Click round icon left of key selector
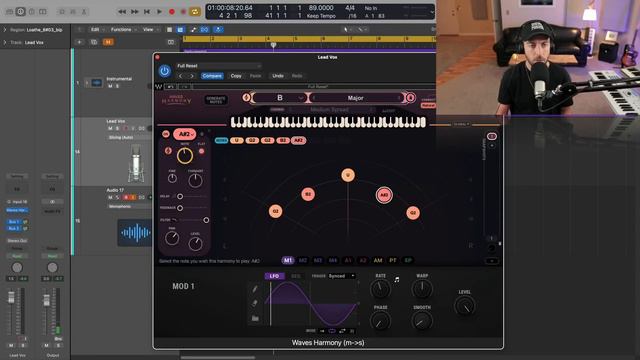This screenshot has height=360, width=640. pos(246,98)
